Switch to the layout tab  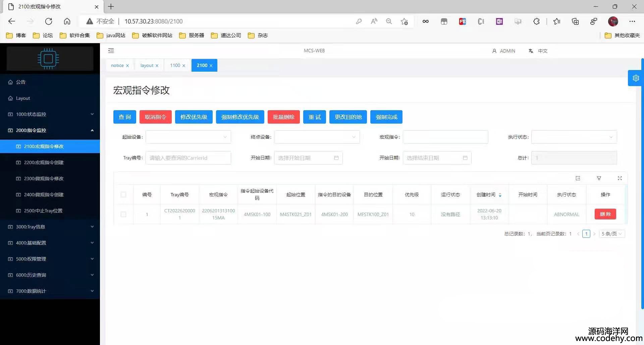(147, 65)
